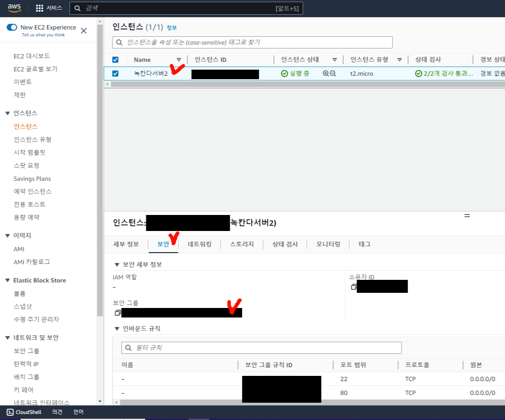Click the zoom-out filter icon beside 실행 중
Viewport: 505px width, 420px height.
point(333,74)
